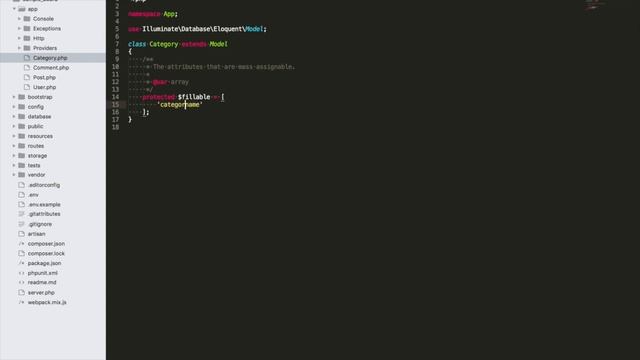Click the webpack.mix.js file icon
This screenshot has height=360, width=640.
[x=22, y=302]
